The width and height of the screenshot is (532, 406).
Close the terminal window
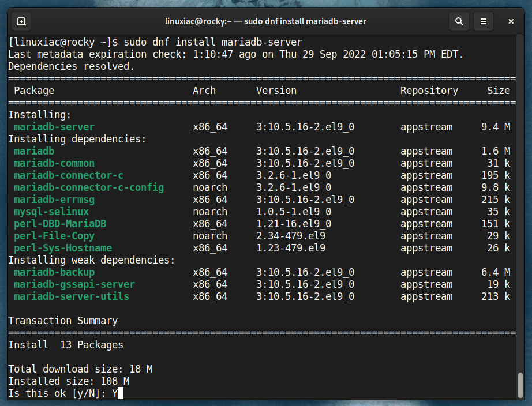511,21
